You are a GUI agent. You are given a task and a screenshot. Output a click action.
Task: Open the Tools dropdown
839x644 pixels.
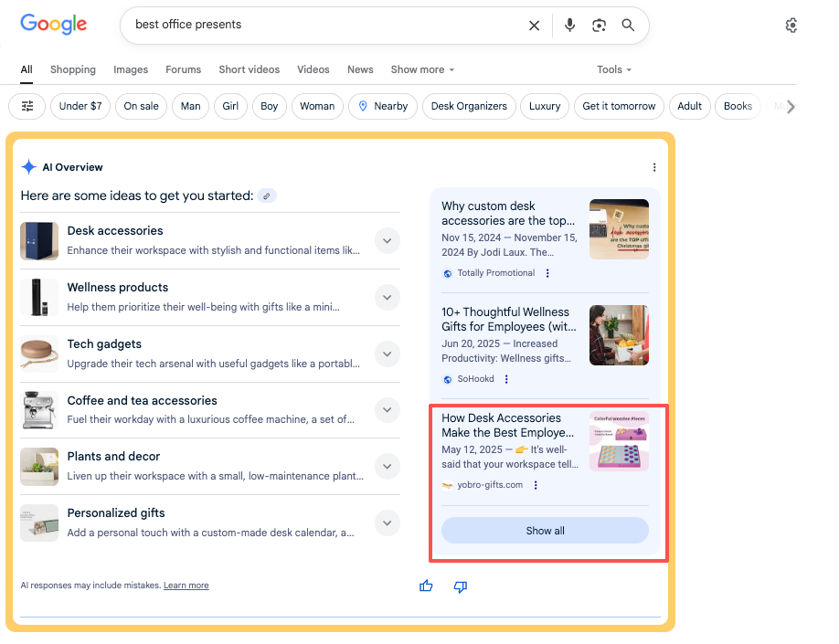click(614, 69)
